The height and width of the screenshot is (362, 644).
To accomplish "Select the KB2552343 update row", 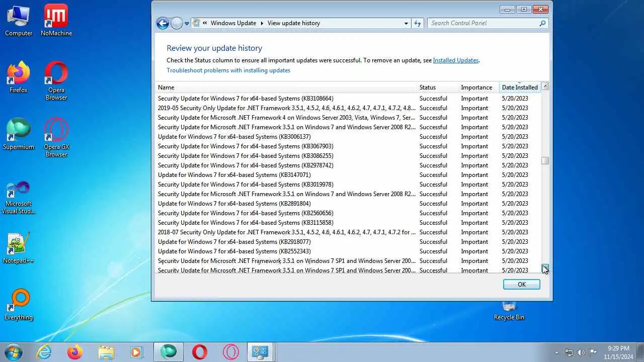I will pos(348,251).
